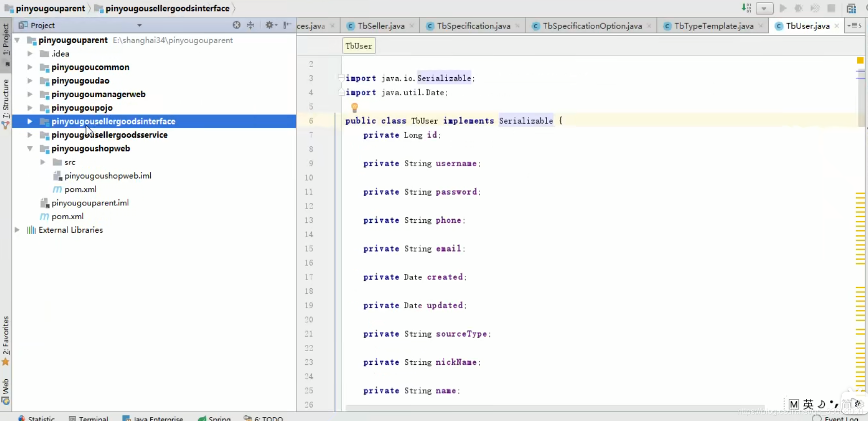868x421 pixels.
Task: Click the Make Project build icon
Action: pos(746,8)
